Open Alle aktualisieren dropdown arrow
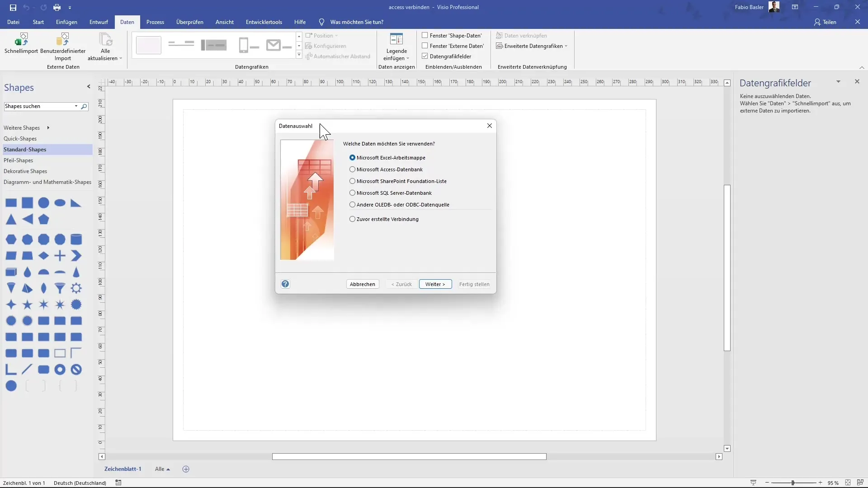The height and width of the screenshot is (488, 868). 121,58
